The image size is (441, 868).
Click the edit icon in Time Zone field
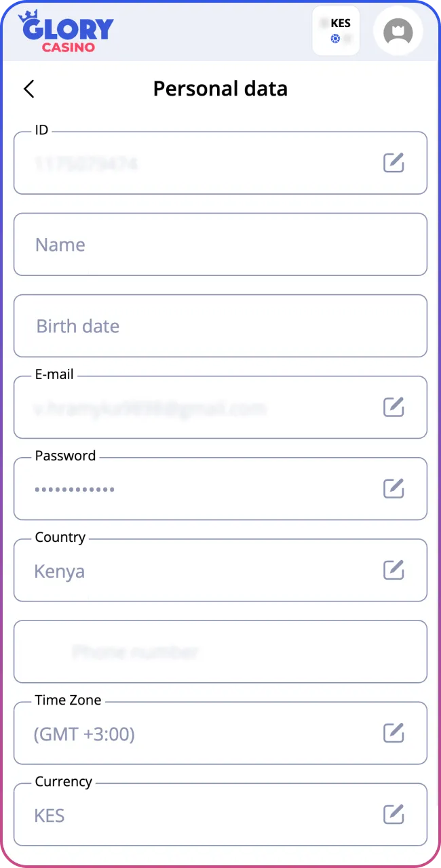[394, 732]
